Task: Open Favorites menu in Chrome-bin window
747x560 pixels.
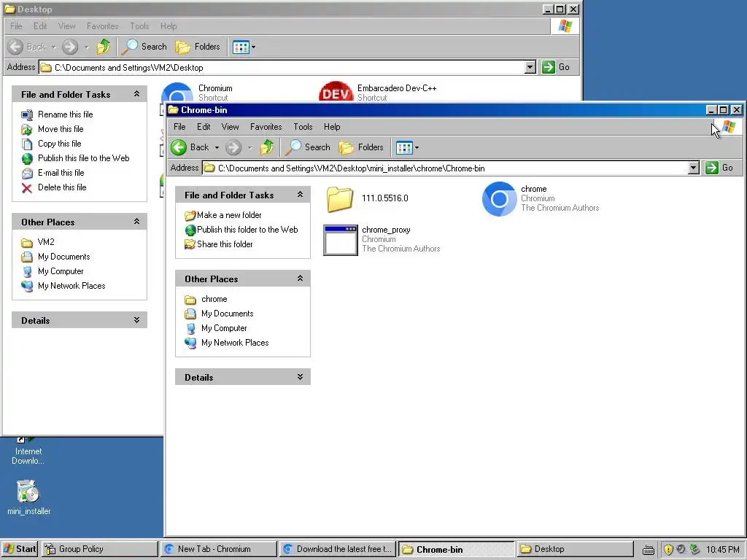Action: coord(266,127)
